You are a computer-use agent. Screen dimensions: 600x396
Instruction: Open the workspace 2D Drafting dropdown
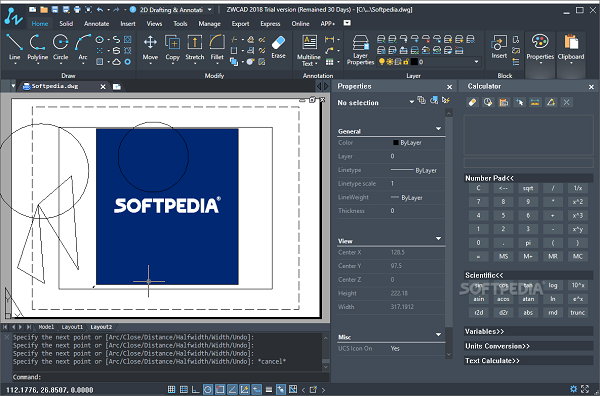209,10
